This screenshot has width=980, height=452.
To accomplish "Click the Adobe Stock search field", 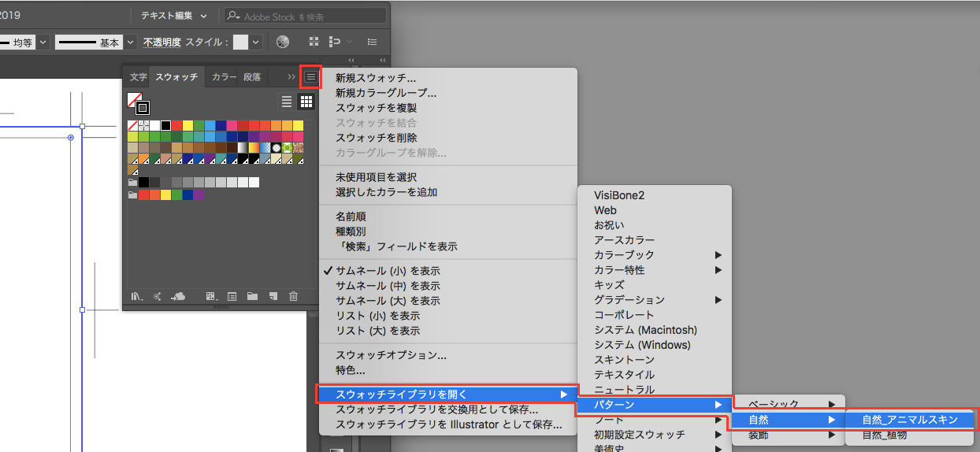I will click(306, 17).
